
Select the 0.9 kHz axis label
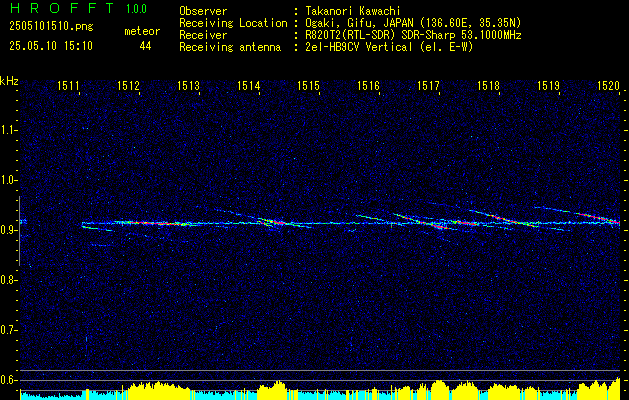pos(7,230)
